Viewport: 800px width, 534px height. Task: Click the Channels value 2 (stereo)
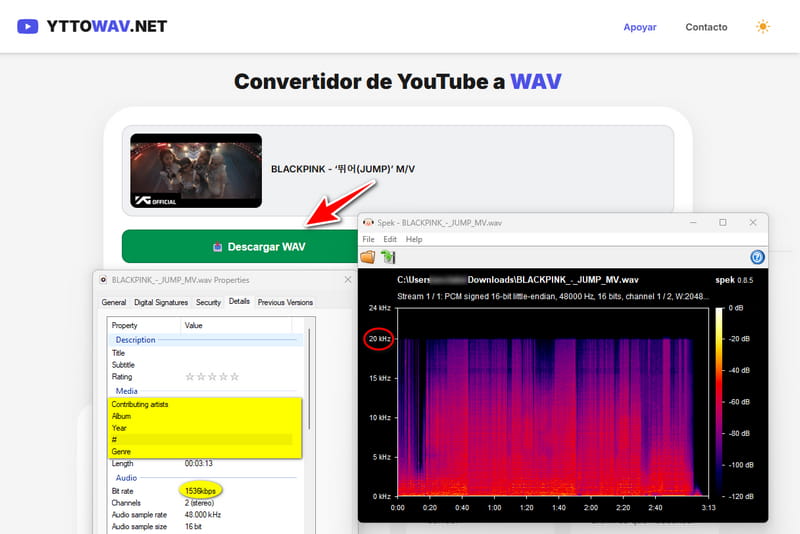pos(199,502)
